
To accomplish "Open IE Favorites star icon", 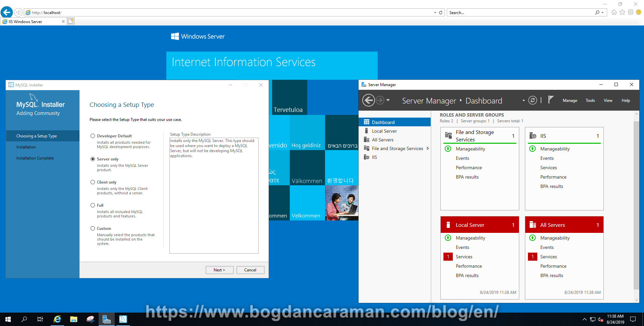I will (623, 12).
